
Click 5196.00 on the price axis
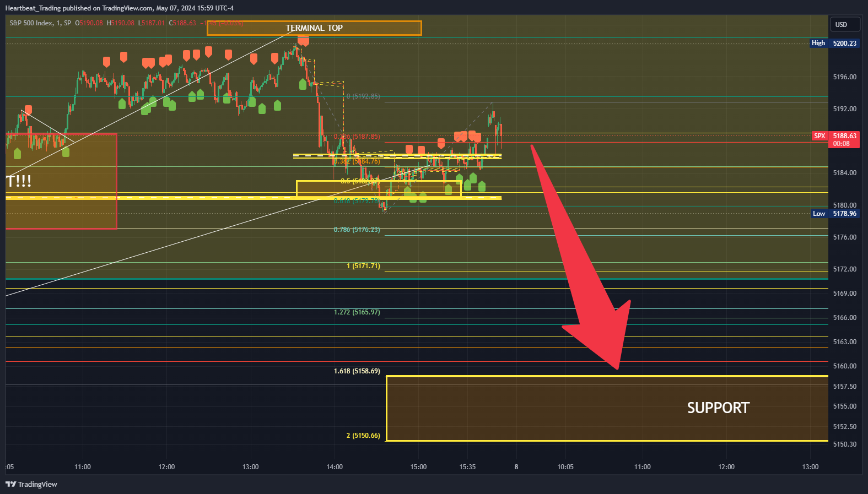pos(845,77)
